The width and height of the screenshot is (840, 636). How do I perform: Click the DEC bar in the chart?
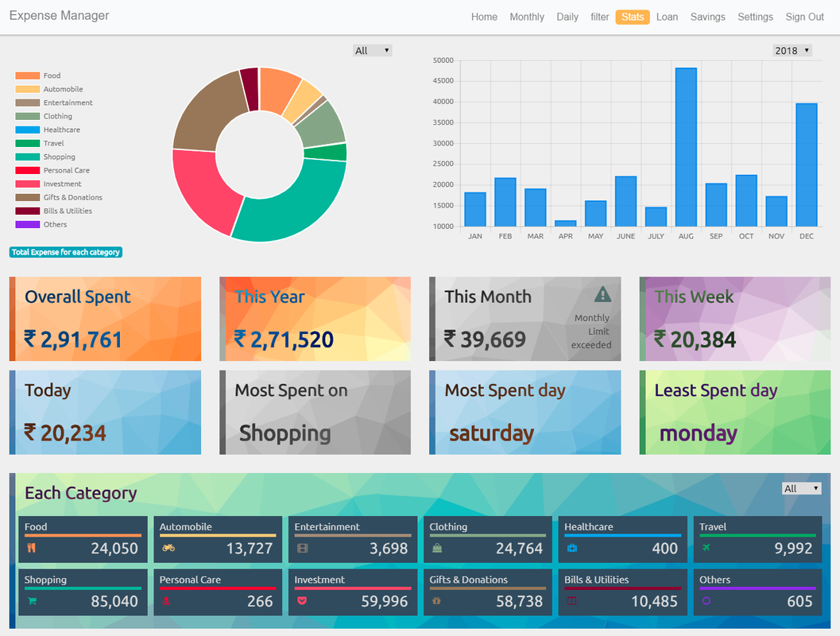807,165
